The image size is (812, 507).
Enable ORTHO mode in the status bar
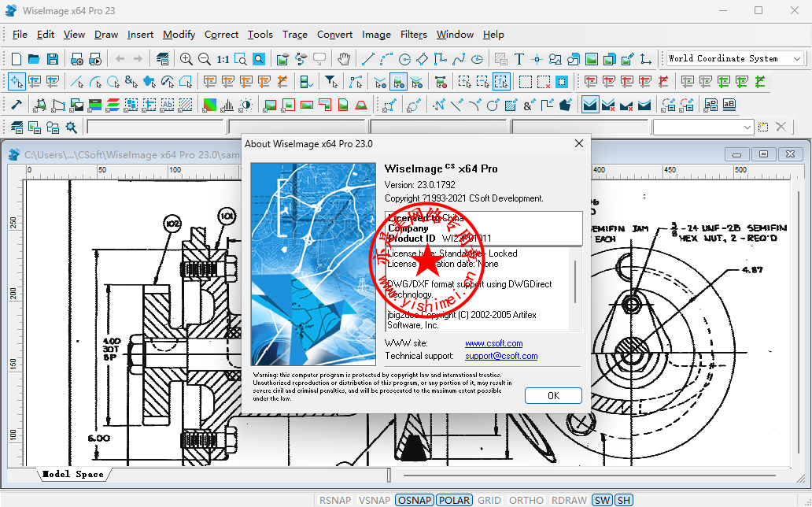tap(526, 500)
